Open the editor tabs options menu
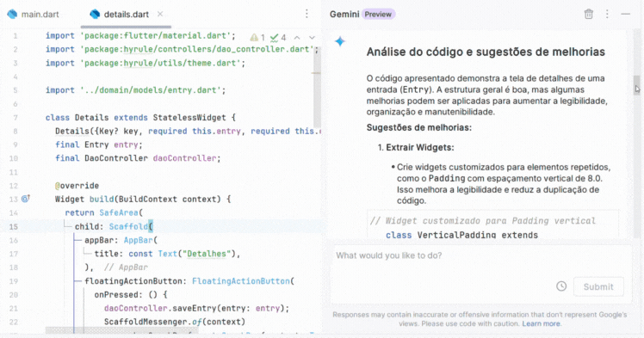 click(x=307, y=14)
